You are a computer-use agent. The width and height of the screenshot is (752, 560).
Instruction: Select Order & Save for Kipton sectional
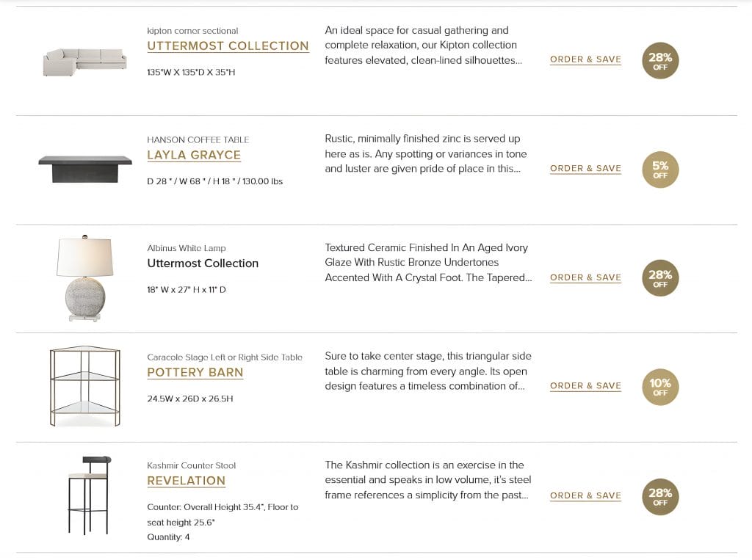coord(585,59)
